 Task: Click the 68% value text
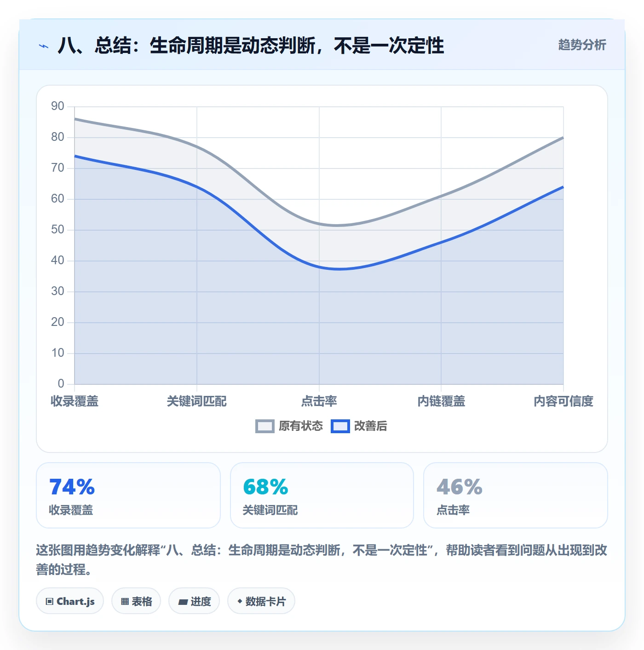pyautogui.click(x=265, y=487)
